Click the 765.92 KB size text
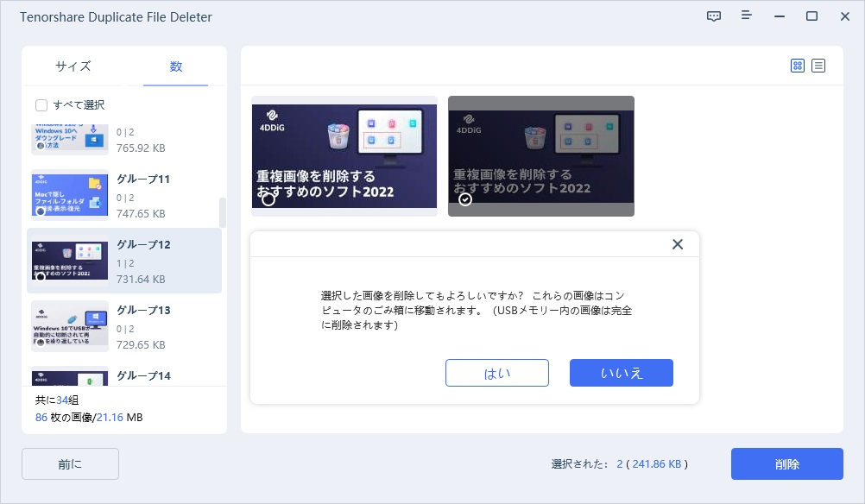Image resolution: width=865 pixels, height=504 pixels. (141, 148)
